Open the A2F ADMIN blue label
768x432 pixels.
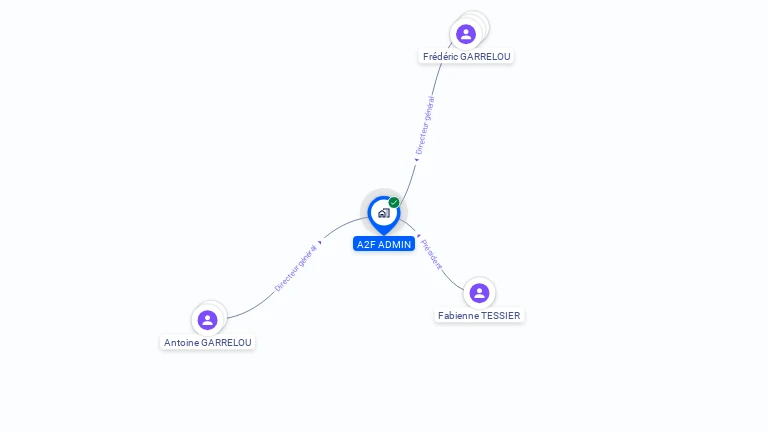coord(384,244)
